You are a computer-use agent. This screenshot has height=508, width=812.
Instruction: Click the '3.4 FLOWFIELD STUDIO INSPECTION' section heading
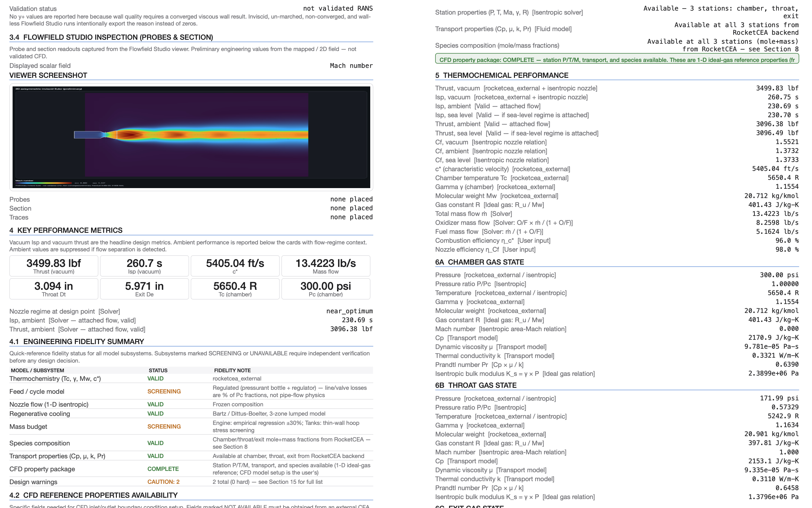click(111, 37)
